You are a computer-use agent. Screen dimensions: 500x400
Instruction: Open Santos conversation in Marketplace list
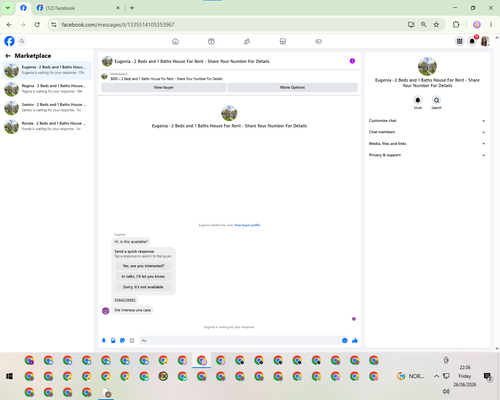[47, 107]
